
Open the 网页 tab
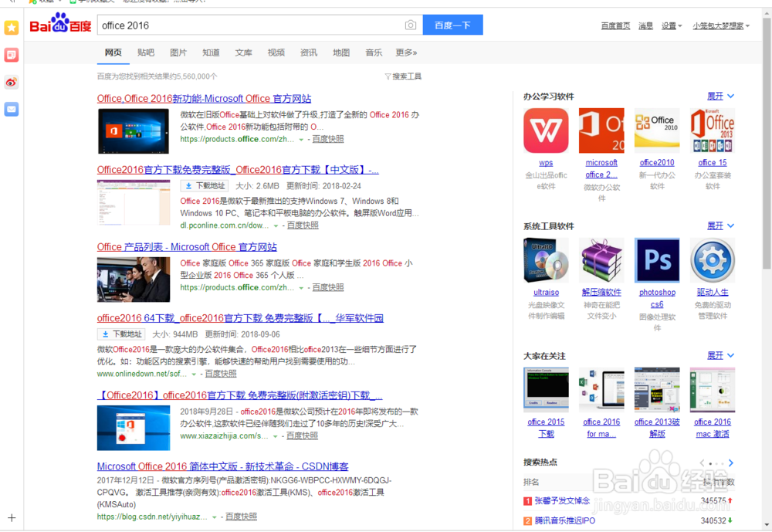(x=113, y=53)
